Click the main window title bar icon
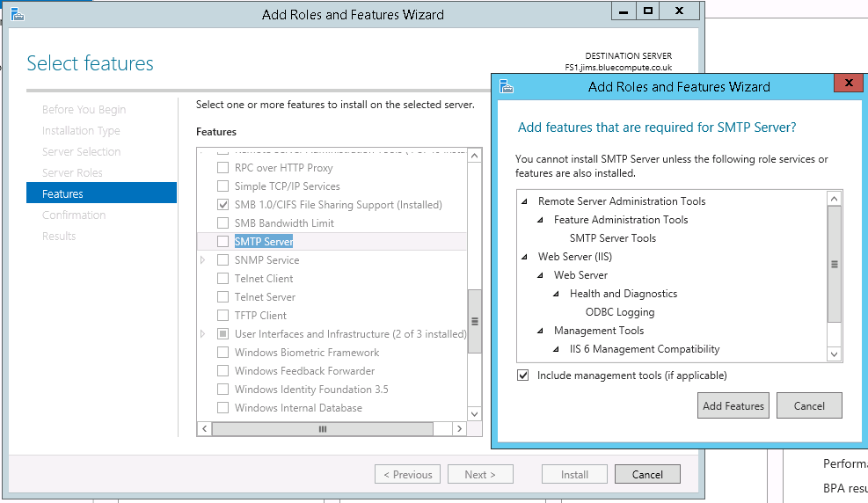Image resolution: width=868 pixels, height=503 pixels. click(16, 14)
